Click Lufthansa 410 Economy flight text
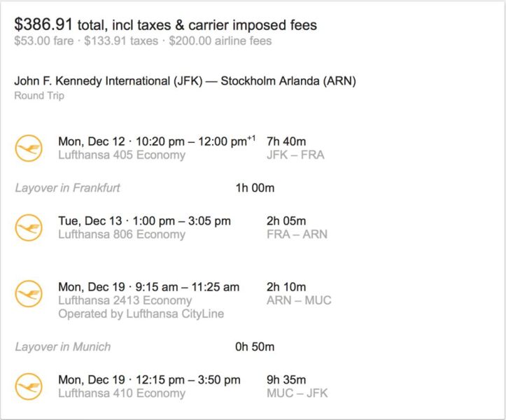 point(122,393)
